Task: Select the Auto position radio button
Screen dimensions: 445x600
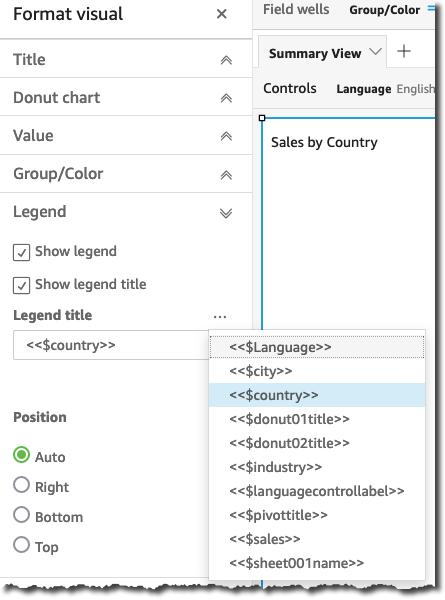Action: [x=21, y=455]
